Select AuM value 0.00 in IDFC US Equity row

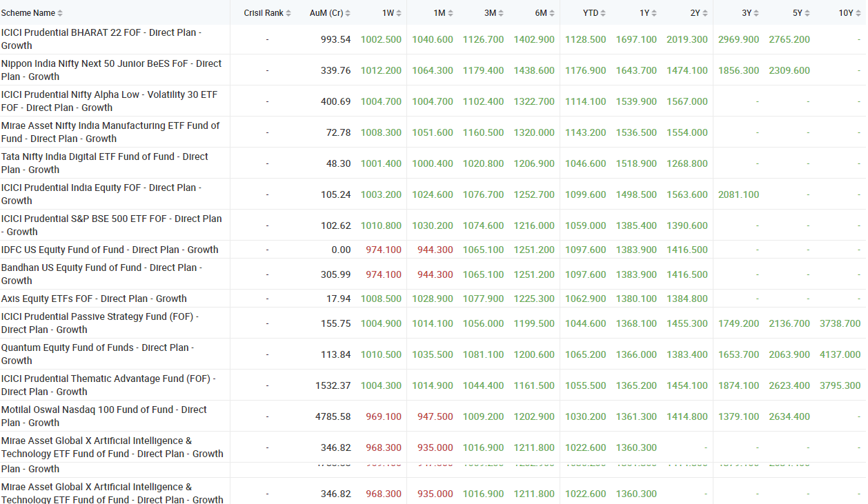coord(342,250)
